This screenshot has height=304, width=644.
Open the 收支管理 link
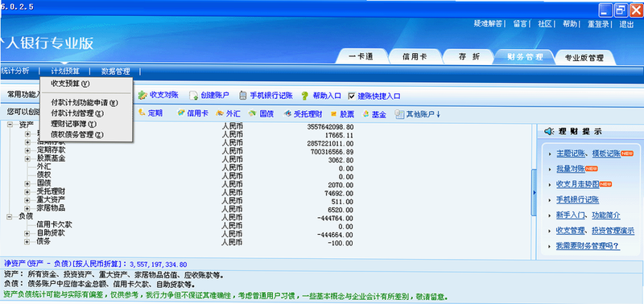point(571,231)
